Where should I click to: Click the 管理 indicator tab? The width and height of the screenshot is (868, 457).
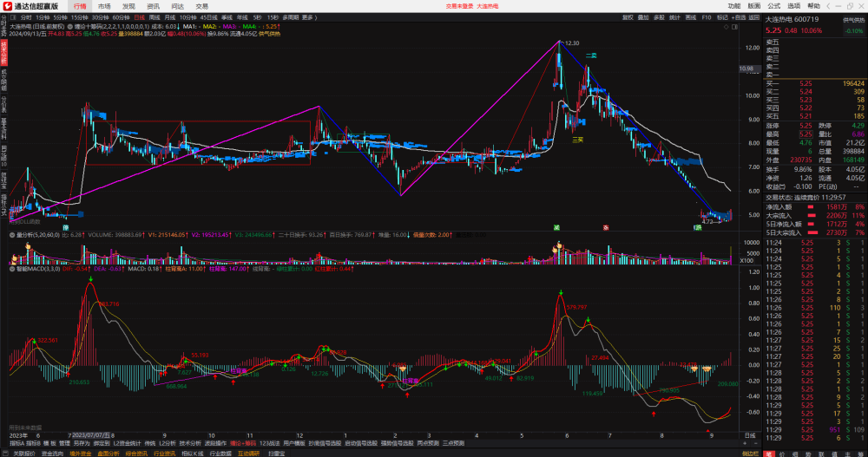click(x=65, y=443)
